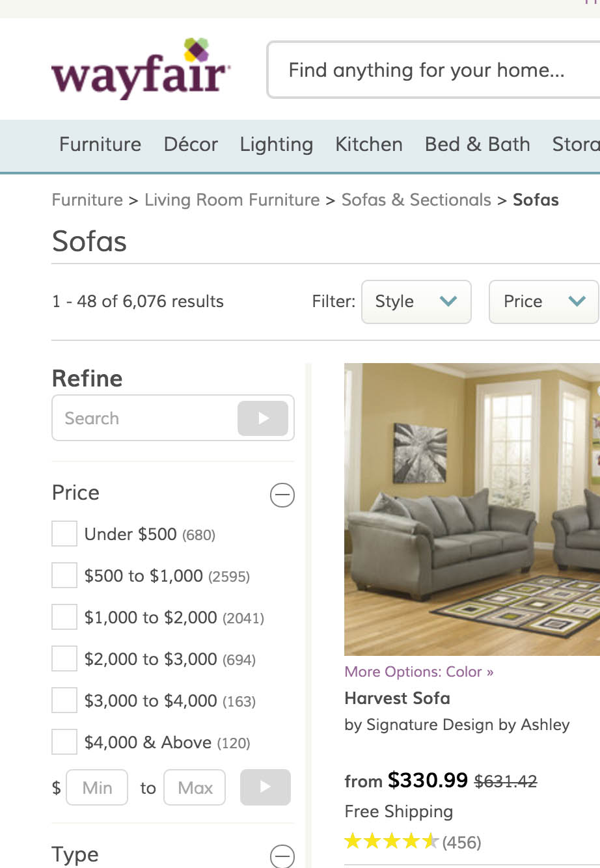The width and height of the screenshot is (600, 868).
Task: Click the Harvest Sofa product image
Action: pyautogui.click(x=472, y=509)
